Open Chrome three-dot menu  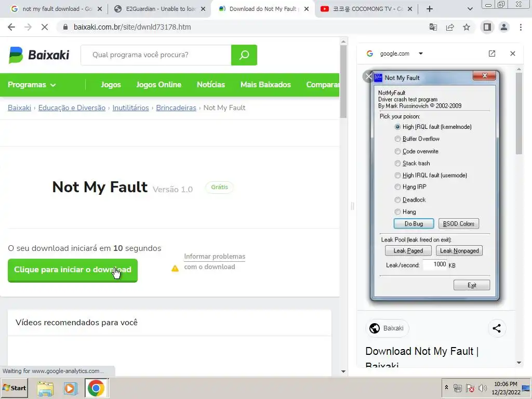tap(521, 27)
